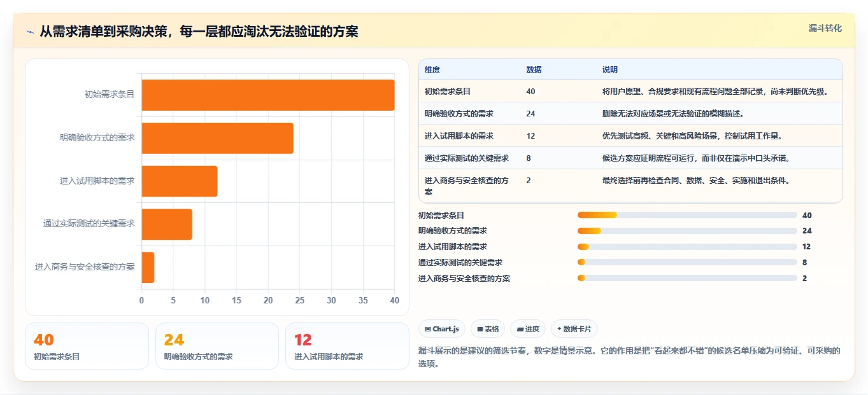Screen dimensions: 868x395
Task: Click the chart y-axis label 明确验收方式的需求
Action: (x=97, y=138)
